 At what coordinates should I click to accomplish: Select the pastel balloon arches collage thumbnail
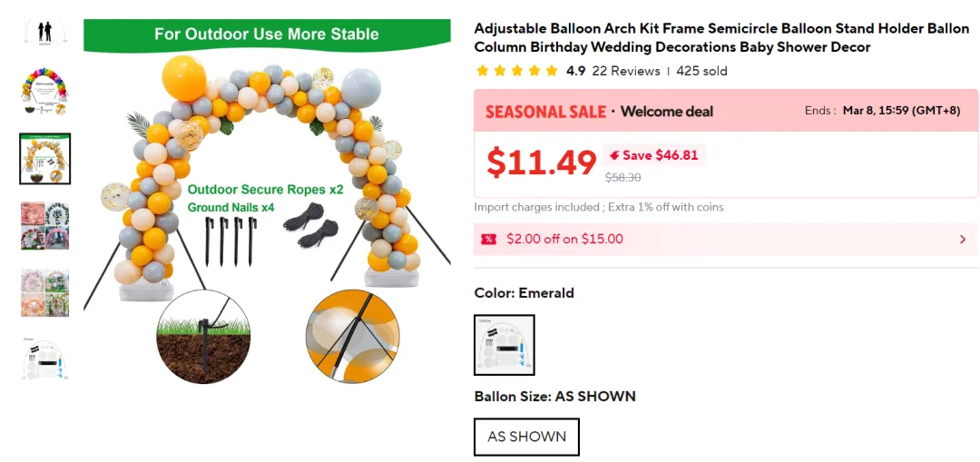tap(44, 292)
